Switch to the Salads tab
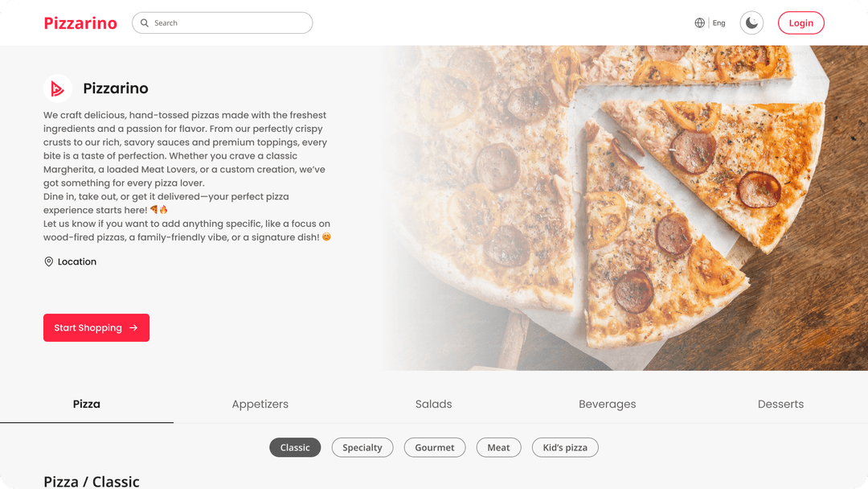868x489 pixels. 433,405
